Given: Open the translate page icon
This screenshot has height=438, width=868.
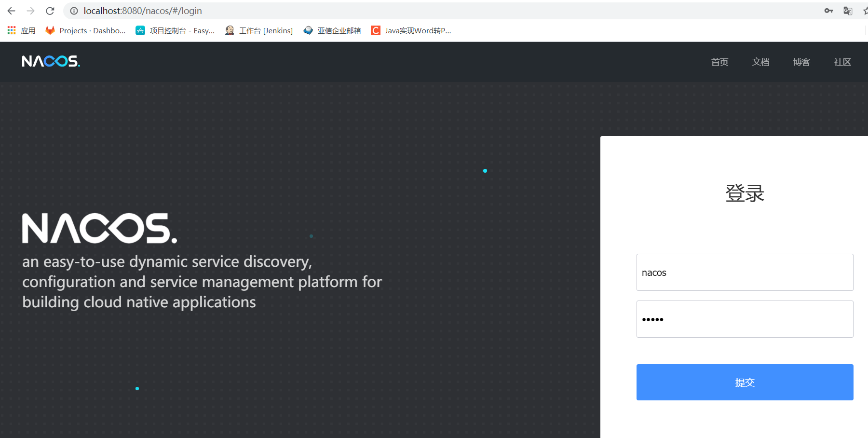Looking at the screenshot, I should (848, 11).
